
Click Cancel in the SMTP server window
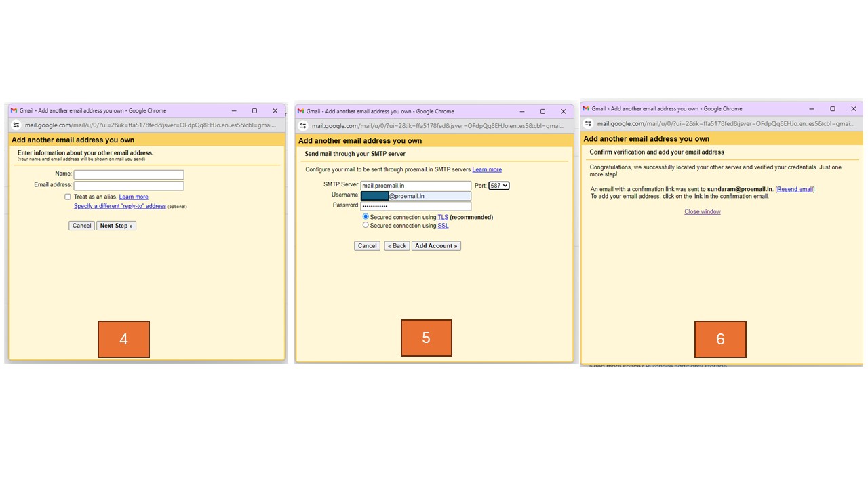click(368, 246)
